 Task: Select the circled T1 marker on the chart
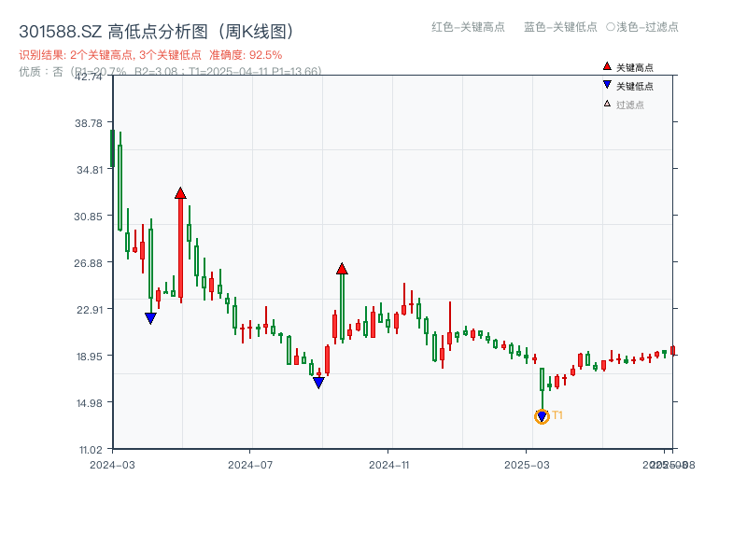(542, 415)
